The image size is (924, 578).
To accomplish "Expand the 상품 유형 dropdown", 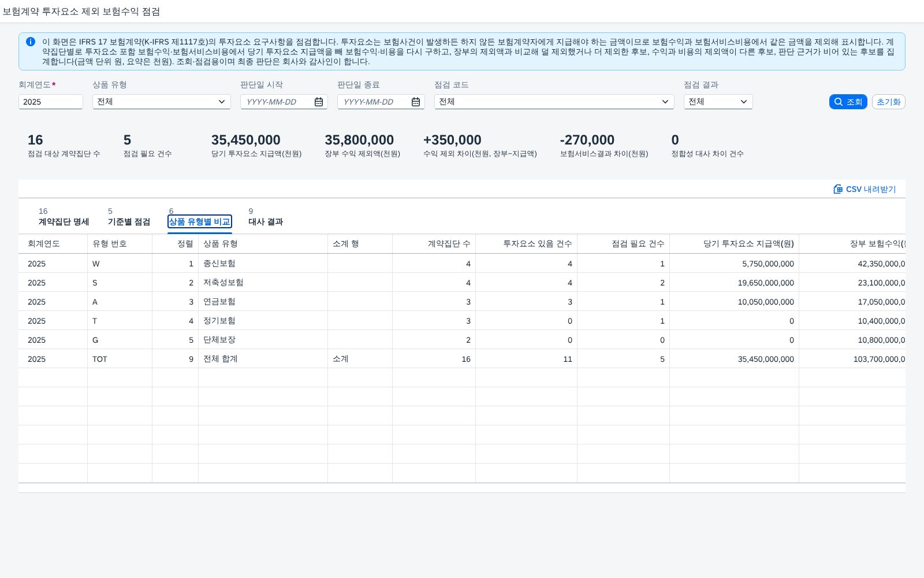I will [x=222, y=102].
